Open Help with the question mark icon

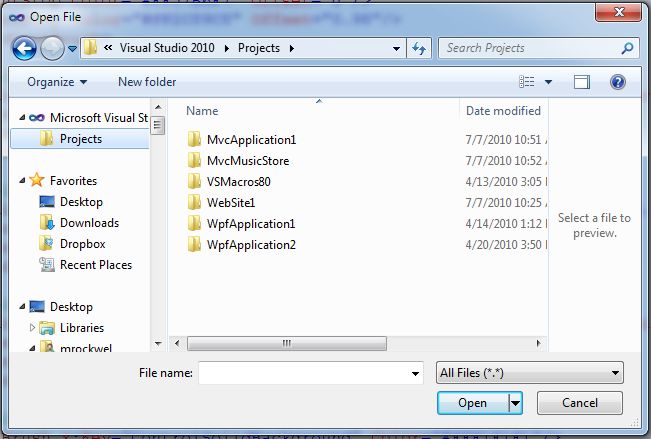click(x=618, y=82)
